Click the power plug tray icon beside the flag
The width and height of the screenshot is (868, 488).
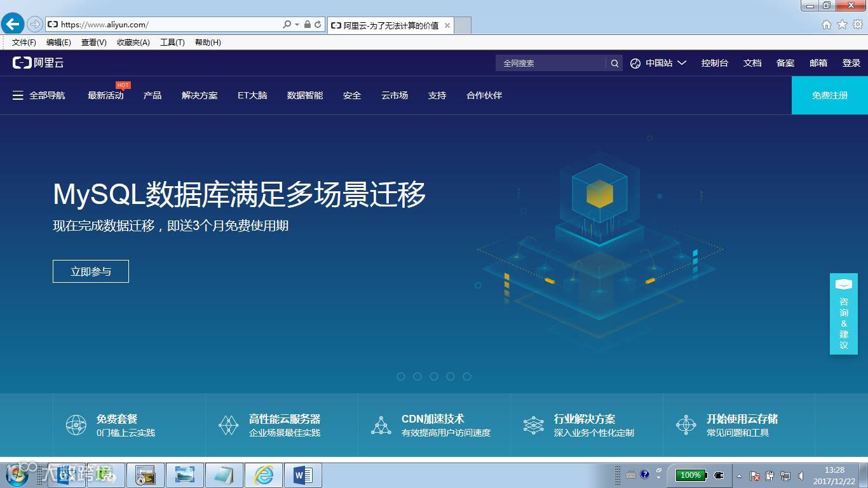770,476
